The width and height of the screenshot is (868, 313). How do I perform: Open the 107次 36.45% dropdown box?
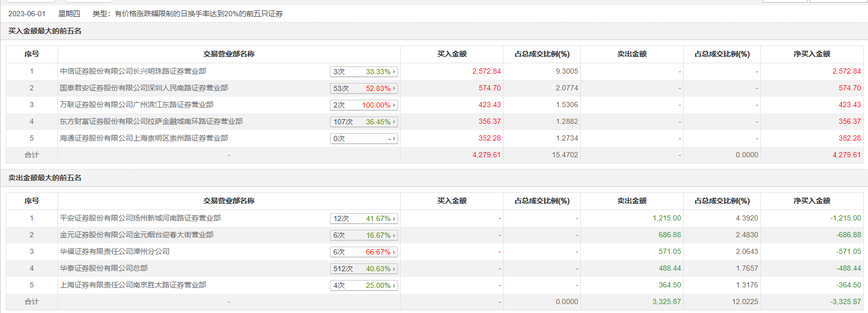(364, 122)
